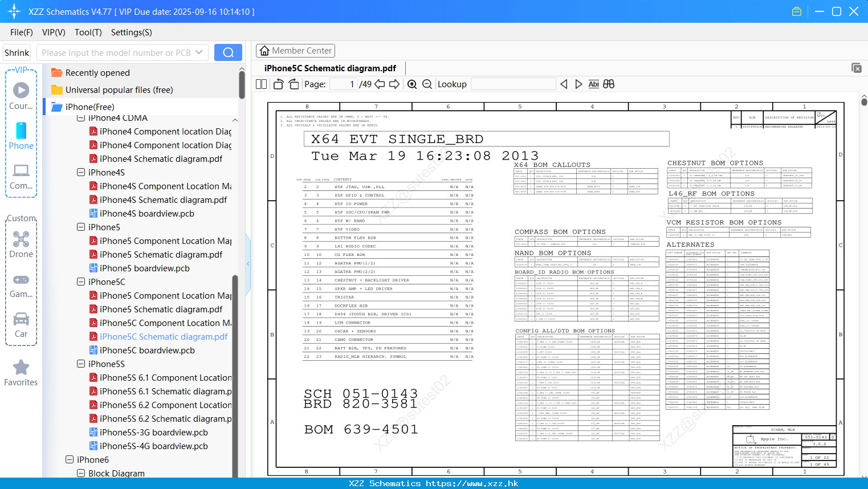Select the Phone category icon

click(21, 136)
